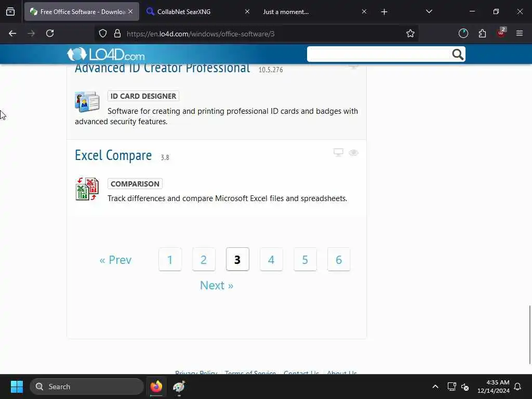The image size is (532, 399).
Task: Close the CollabNet SearXNG tab
Action: (247, 12)
